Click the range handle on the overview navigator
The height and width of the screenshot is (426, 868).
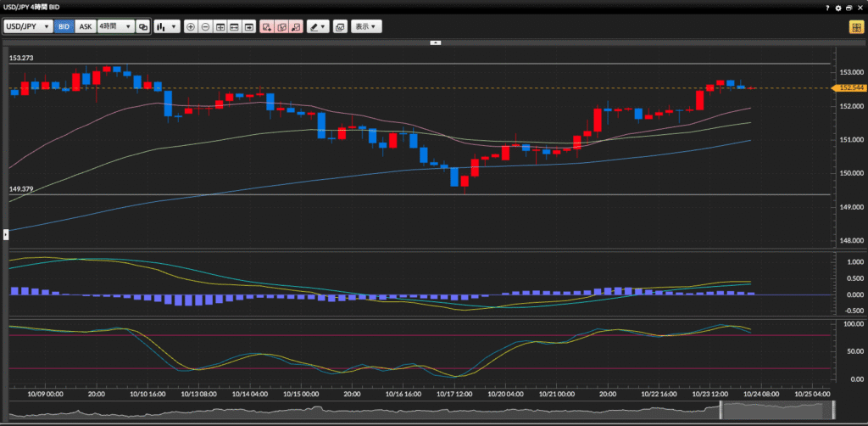coord(721,412)
